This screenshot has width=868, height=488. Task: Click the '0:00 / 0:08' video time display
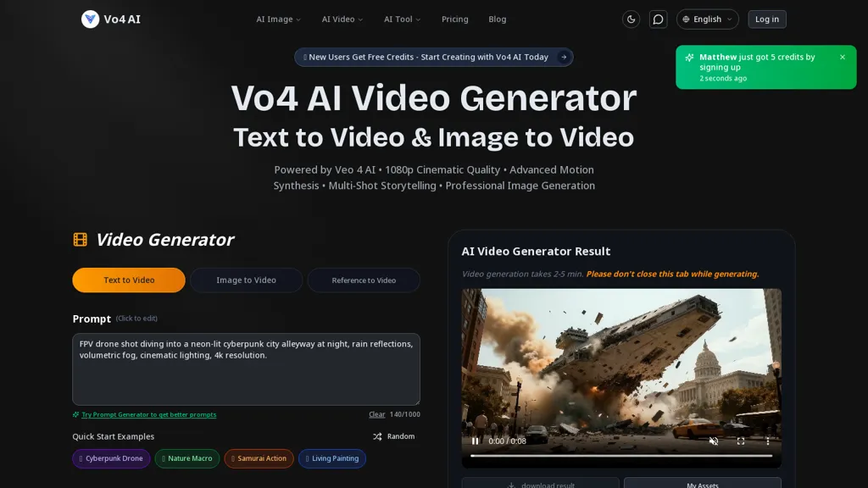pyautogui.click(x=507, y=441)
